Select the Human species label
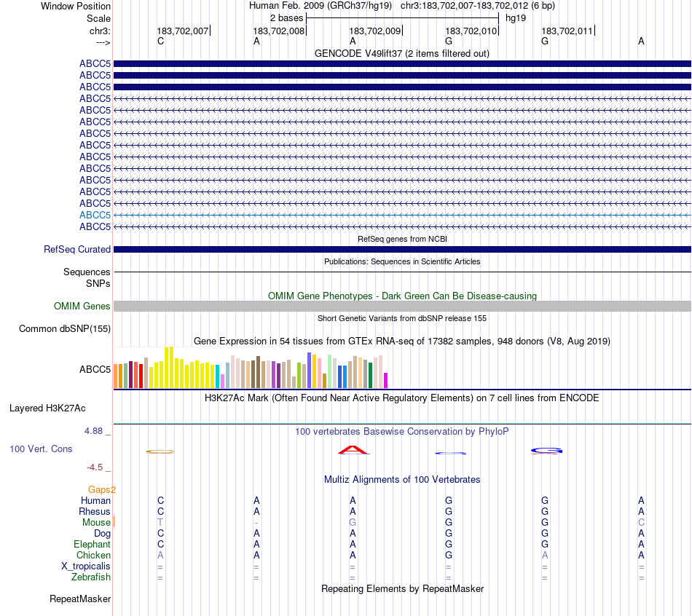Screen dimensions: 692x616 95,500
